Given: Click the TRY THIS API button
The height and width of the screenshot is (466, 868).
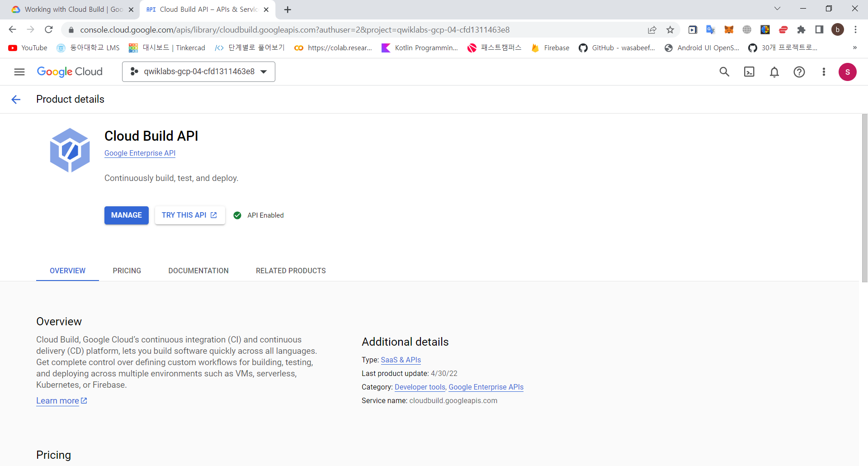Looking at the screenshot, I should coord(190,215).
